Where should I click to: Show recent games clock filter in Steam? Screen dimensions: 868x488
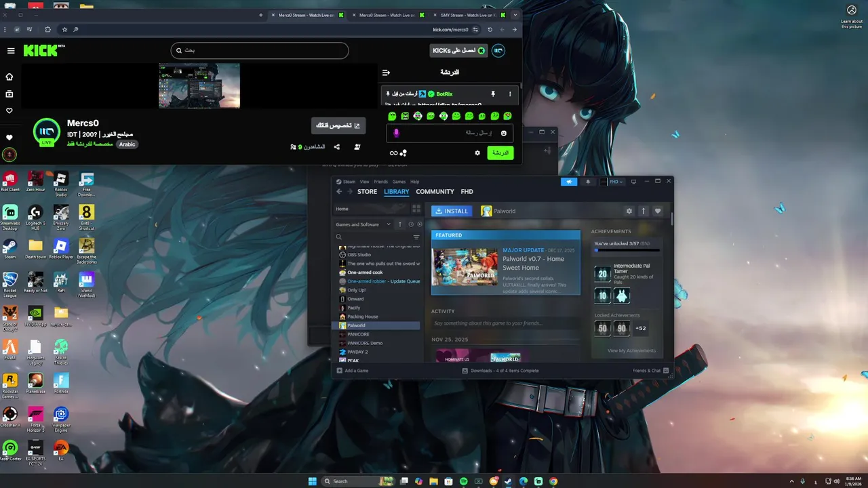tap(410, 224)
